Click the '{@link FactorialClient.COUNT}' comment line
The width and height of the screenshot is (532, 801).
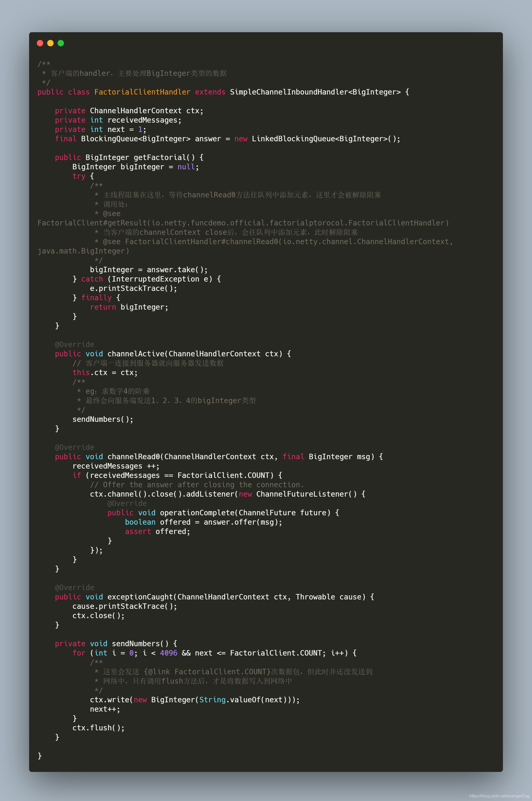(x=233, y=672)
